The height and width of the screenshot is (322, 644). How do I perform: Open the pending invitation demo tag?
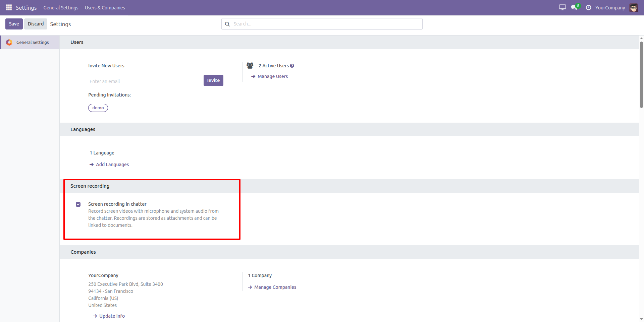(x=98, y=108)
